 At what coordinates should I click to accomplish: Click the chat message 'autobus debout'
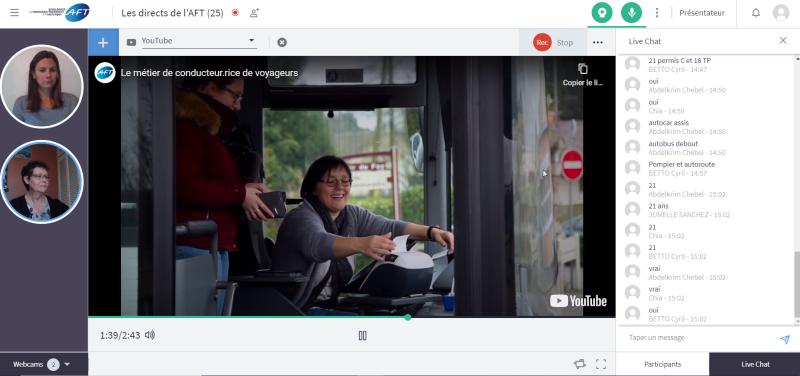pyautogui.click(x=673, y=143)
